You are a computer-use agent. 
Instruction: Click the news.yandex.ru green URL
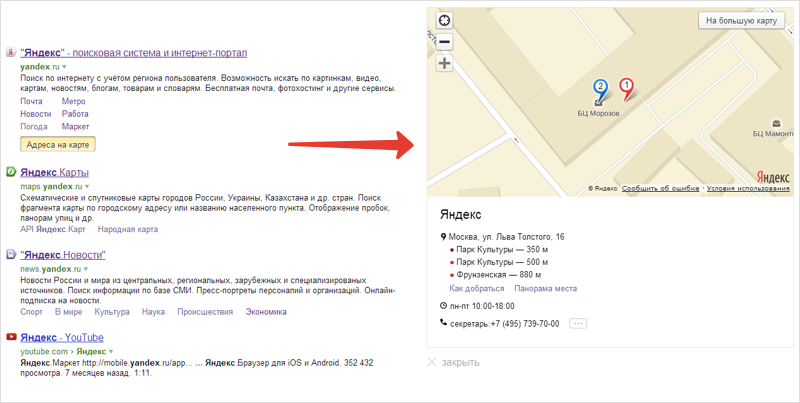coord(51,269)
